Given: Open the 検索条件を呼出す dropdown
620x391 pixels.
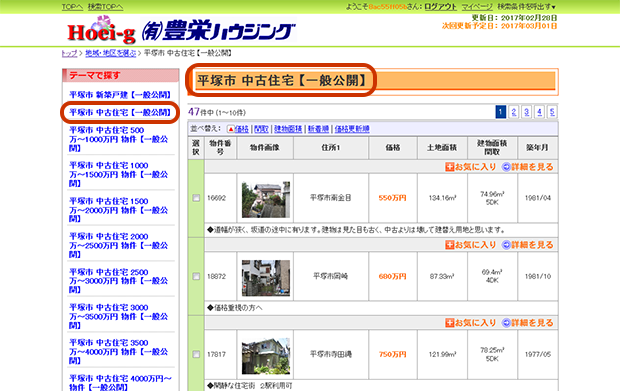Looking at the screenshot, I should tap(526, 7).
